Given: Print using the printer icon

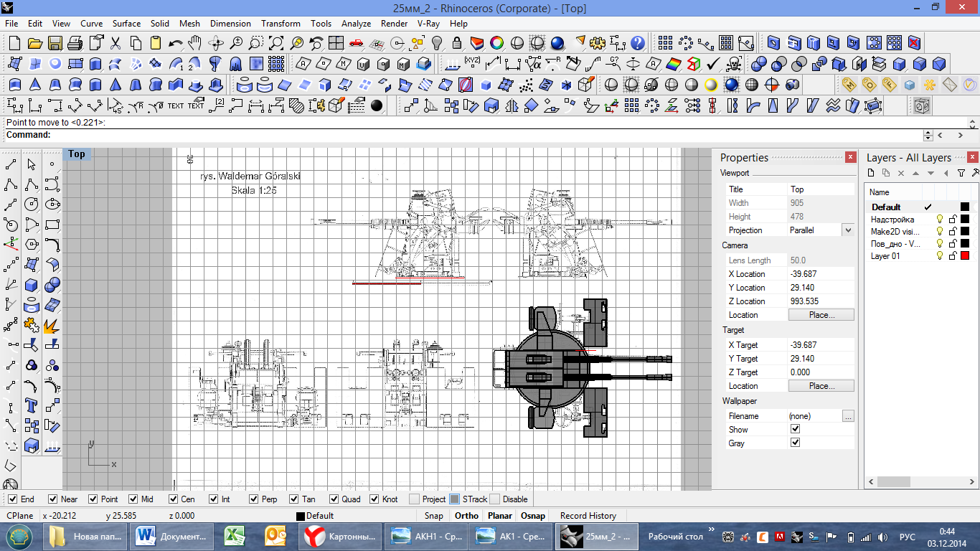Looking at the screenshot, I should pos(75,43).
